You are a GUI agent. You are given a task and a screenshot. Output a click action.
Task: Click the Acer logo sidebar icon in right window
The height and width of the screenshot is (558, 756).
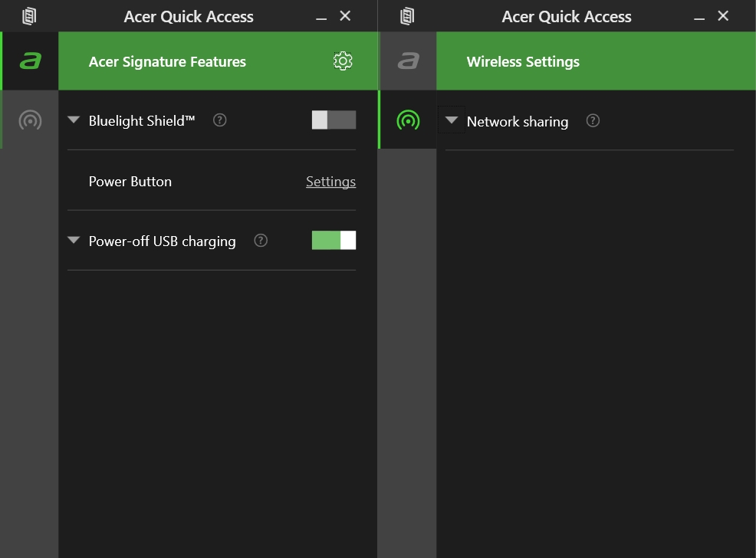click(408, 61)
